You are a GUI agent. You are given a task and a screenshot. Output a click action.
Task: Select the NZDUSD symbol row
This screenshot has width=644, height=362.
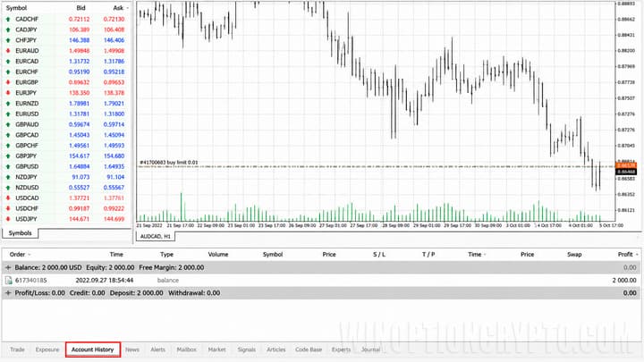coord(65,188)
